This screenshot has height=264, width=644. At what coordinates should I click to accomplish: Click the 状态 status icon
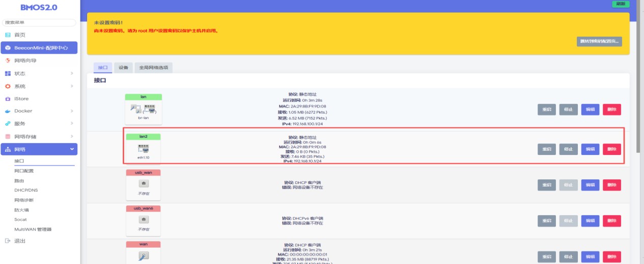click(8, 73)
